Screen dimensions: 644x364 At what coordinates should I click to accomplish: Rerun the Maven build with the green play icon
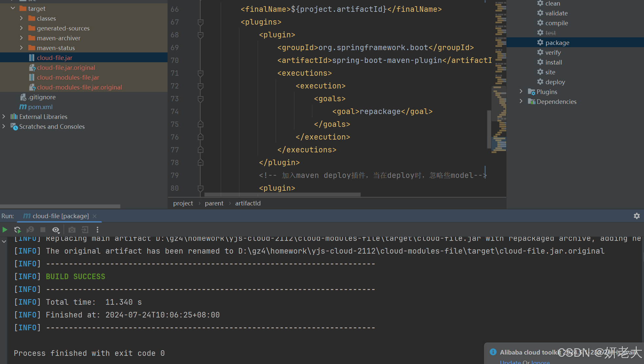click(x=5, y=230)
